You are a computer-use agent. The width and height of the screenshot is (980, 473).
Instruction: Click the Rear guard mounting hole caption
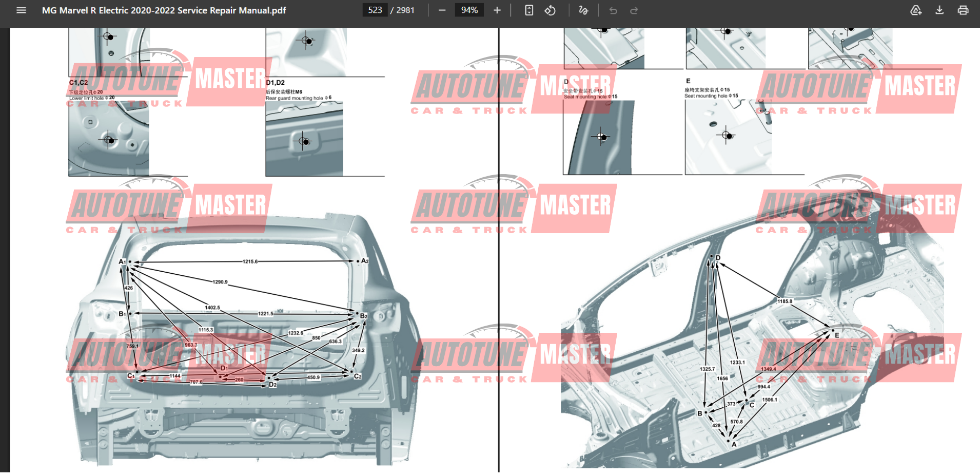click(299, 98)
